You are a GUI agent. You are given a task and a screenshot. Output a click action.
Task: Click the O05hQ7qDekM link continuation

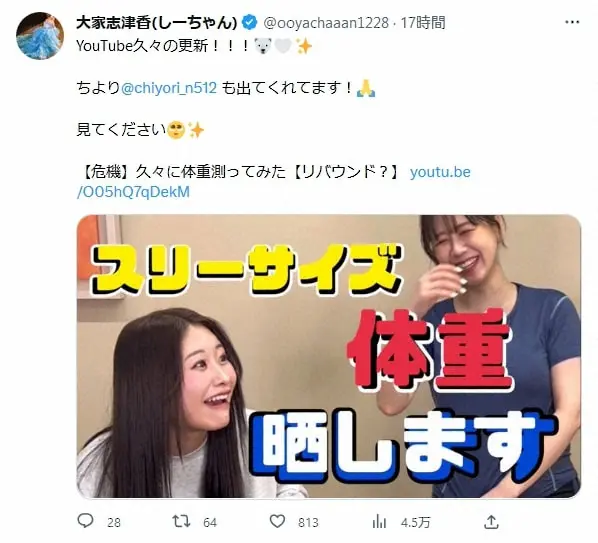pyautogui.click(x=133, y=192)
